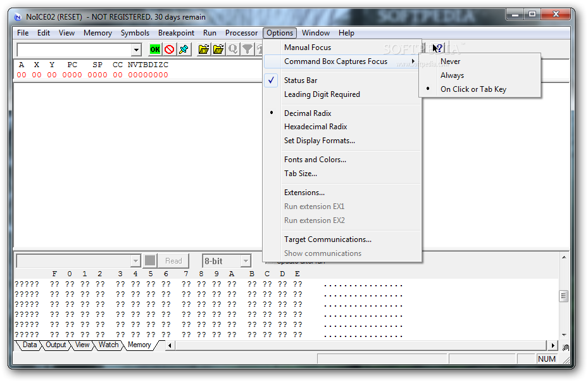
Task: Open Set Display Formats dialog
Action: (x=342, y=141)
